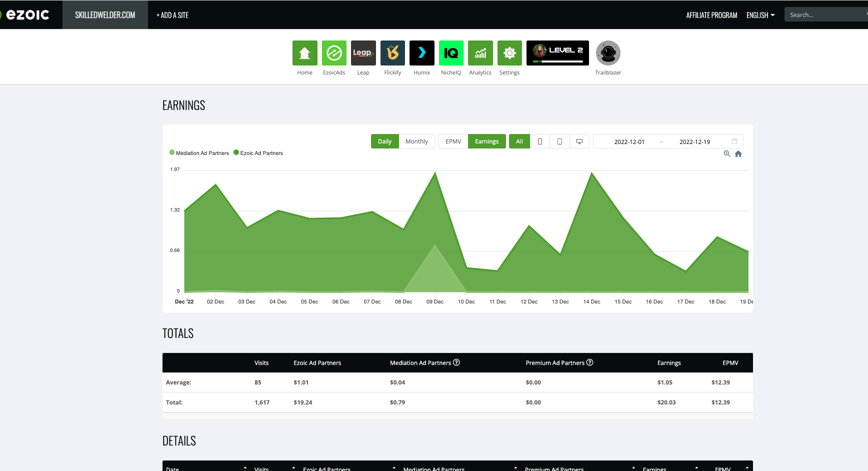Click the chart zoom magnifier icon
Screen dimensions: 868x471
pos(727,153)
